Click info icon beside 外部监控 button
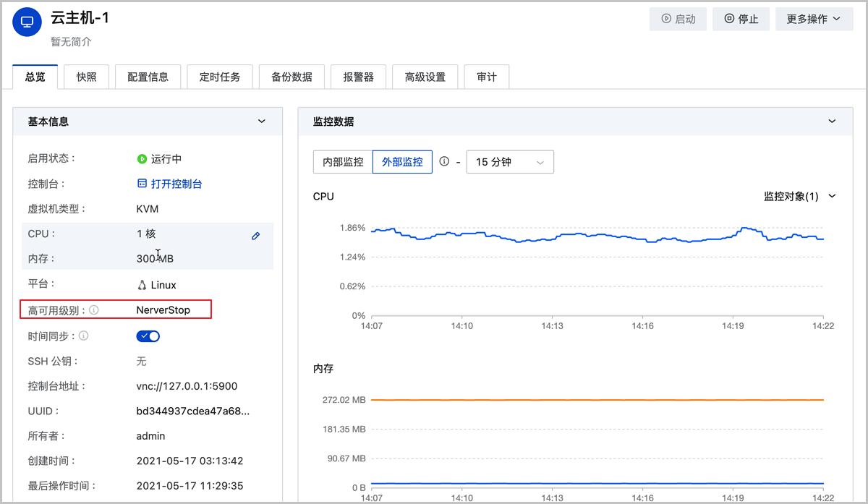The height and width of the screenshot is (504, 868). click(444, 162)
